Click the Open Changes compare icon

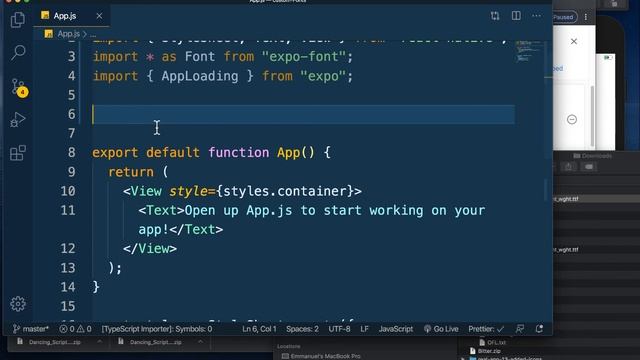pyautogui.click(x=495, y=16)
